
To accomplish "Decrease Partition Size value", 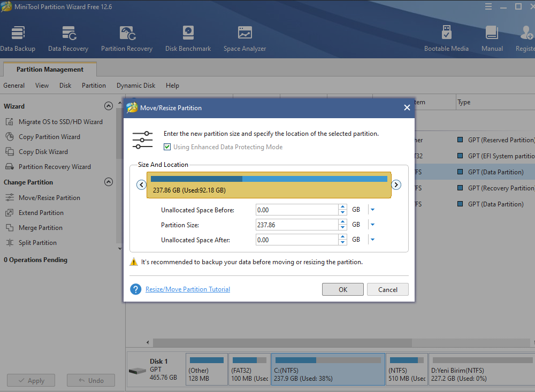I will pyautogui.click(x=342, y=228).
